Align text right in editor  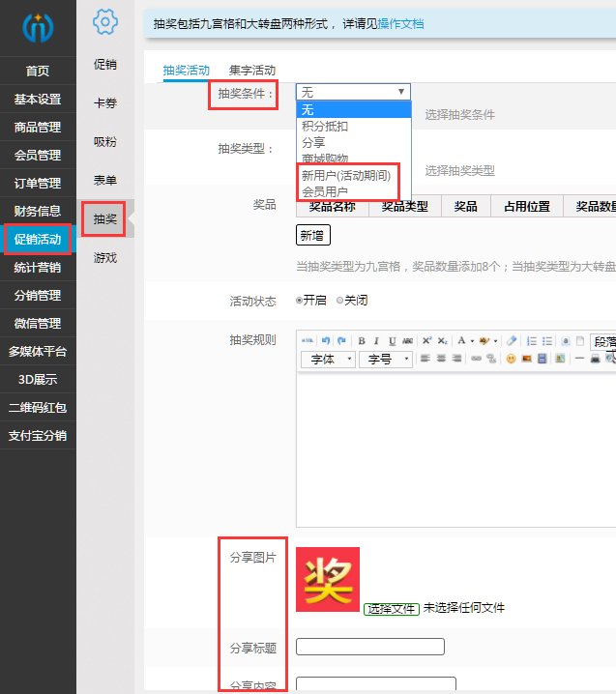pyautogui.click(x=456, y=358)
